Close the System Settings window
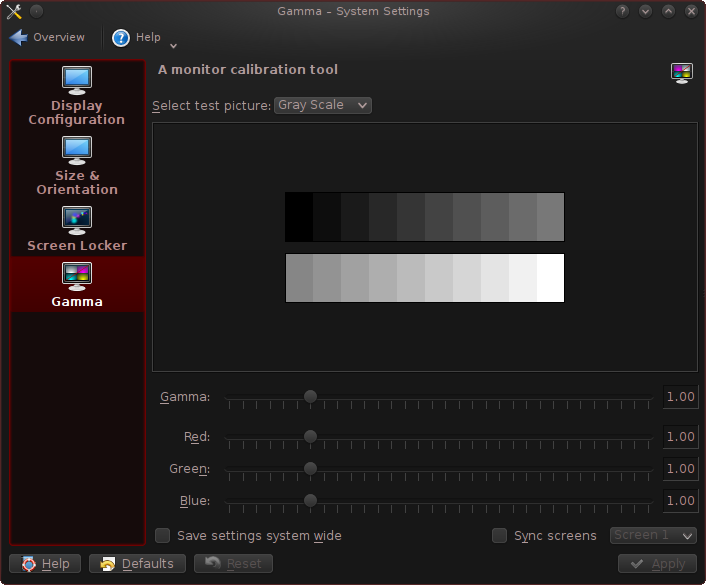 pyautogui.click(x=691, y=11)
